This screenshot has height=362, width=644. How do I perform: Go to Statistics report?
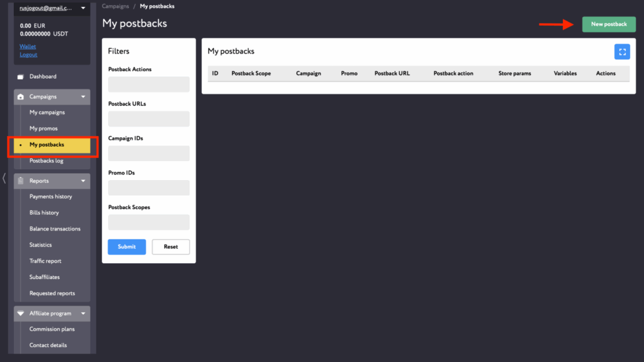pos(41,245)
